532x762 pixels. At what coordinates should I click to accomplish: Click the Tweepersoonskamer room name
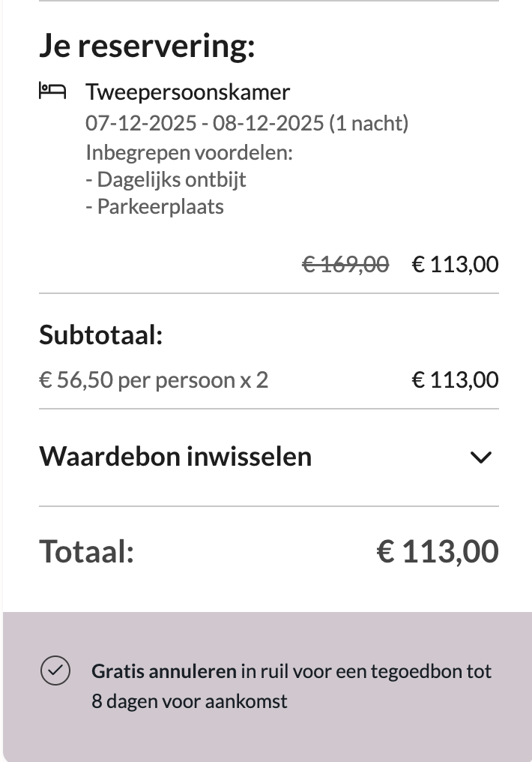tap(187, 91)
